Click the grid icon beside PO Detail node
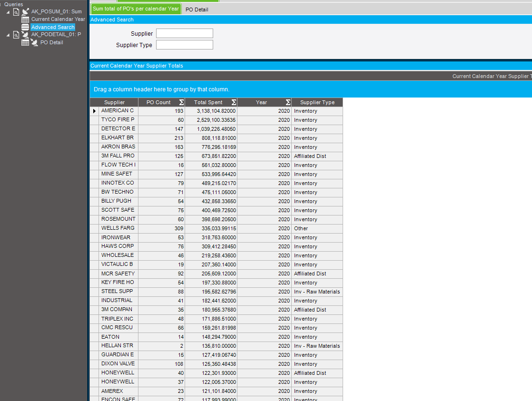Screen dimensions: 532x401 click(x=25, y=42)
